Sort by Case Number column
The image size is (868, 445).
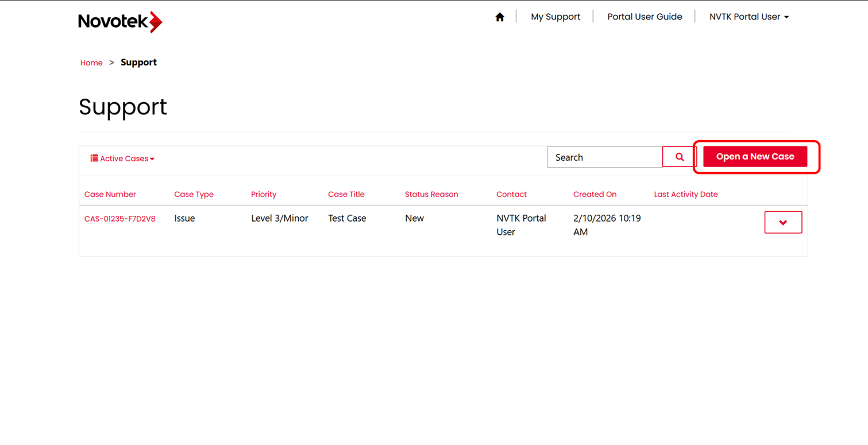[x=110, y=194]
